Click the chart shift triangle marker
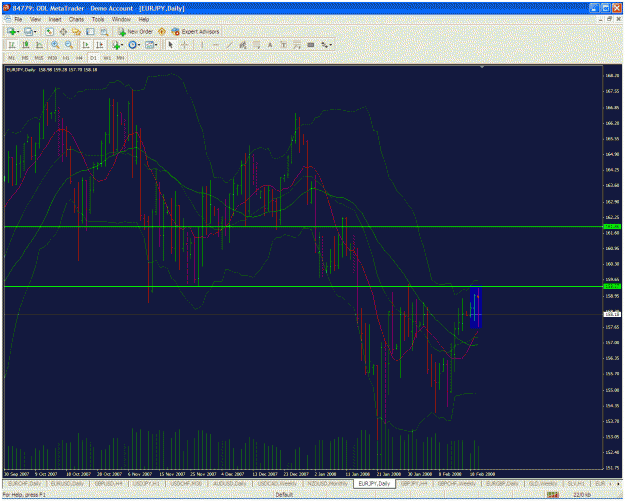This screenshot has height=501, width=625. tap(482, 67)
